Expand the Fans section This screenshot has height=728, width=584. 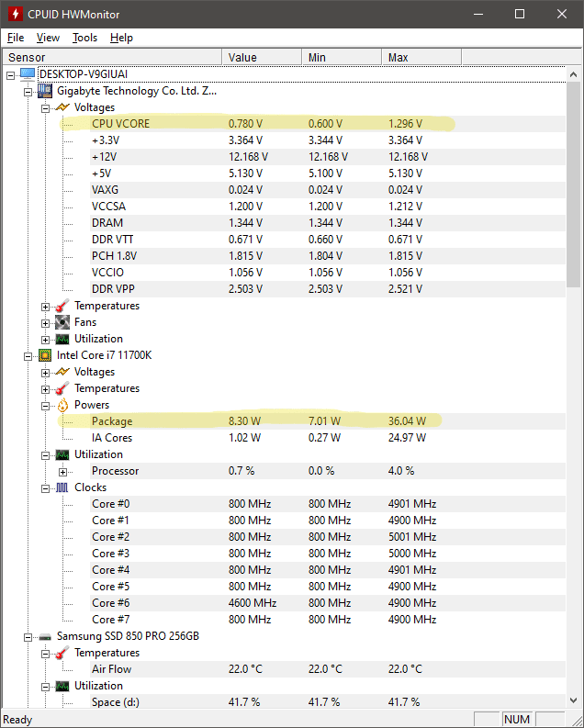click(45, 323)
